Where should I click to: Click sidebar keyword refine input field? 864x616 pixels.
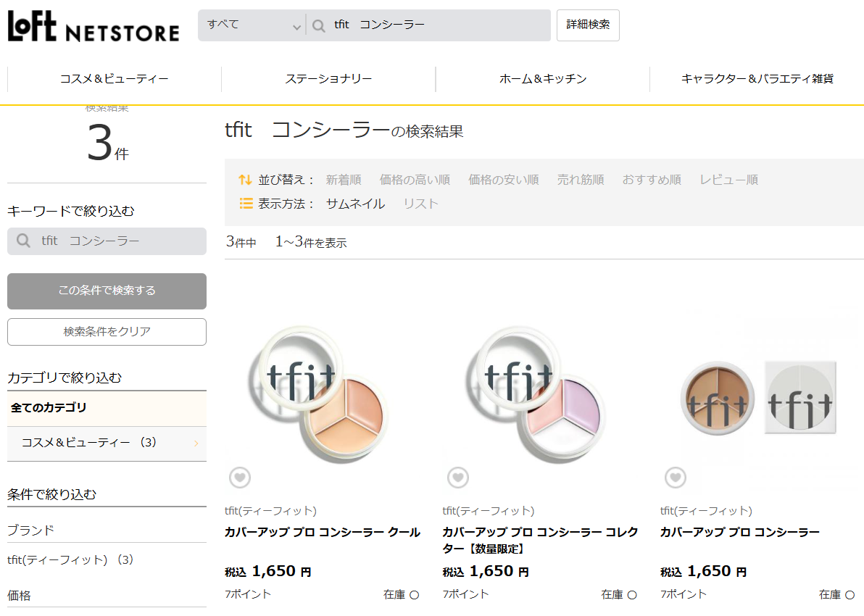(x=107, y=241)
